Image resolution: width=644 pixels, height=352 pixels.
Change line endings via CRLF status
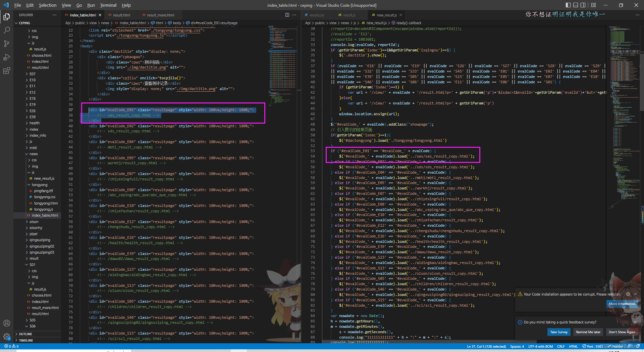[x=561, y=346]
